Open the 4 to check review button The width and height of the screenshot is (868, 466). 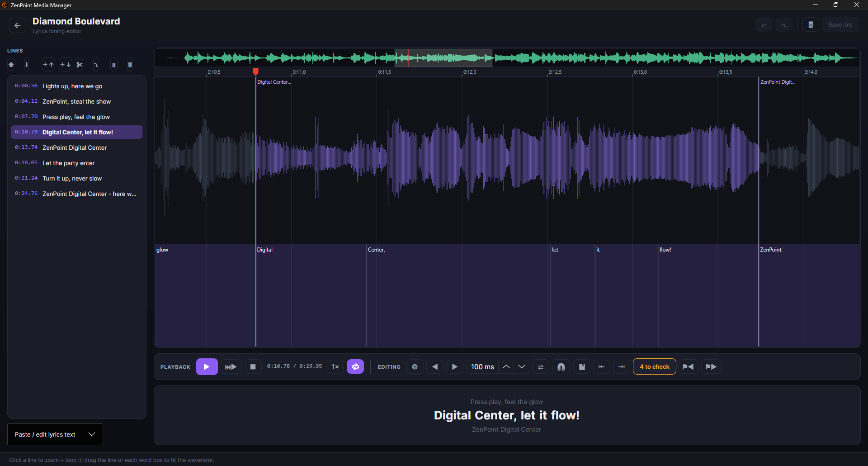[655, 366]
